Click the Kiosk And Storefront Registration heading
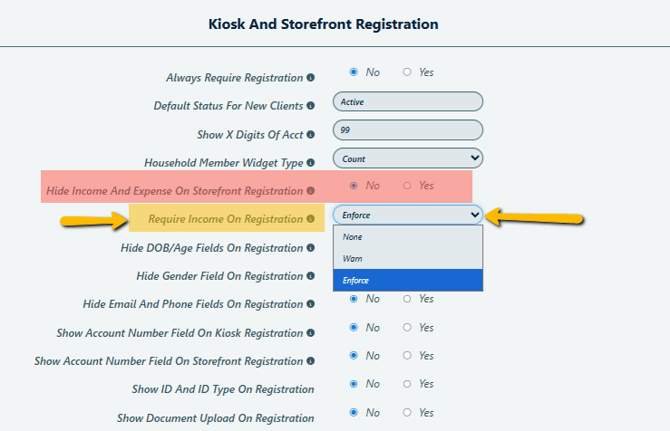Viewport: 670px width, 431px height. coord(323,24)
